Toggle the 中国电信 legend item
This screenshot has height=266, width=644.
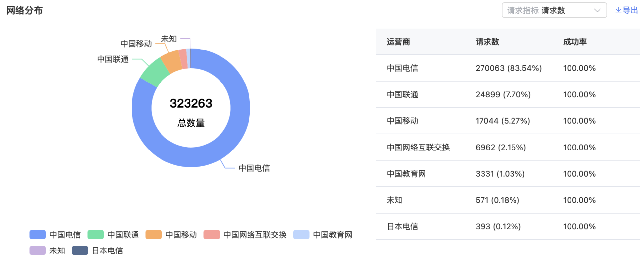pyautogui.click(x=55, y=235)
